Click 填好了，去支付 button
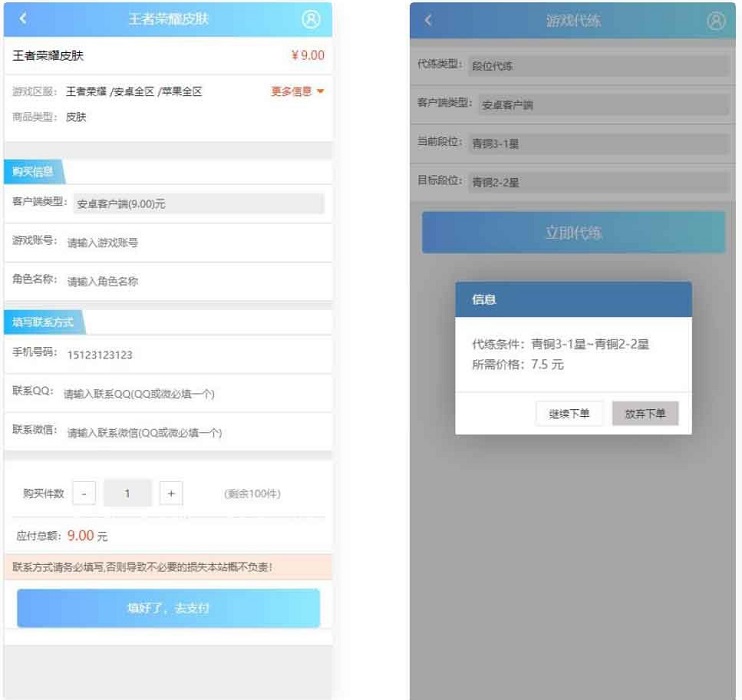Image resolution: width=742 pixels, height=700 pixels. coord(168,608)
